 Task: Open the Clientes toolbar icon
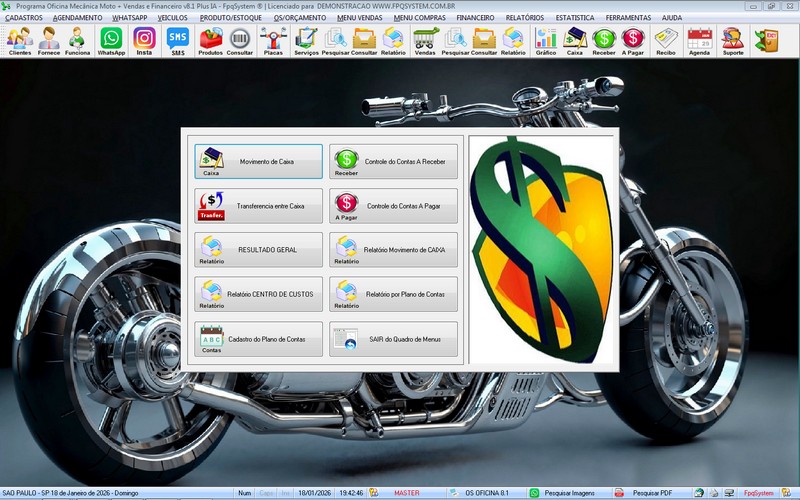(19, 41)
